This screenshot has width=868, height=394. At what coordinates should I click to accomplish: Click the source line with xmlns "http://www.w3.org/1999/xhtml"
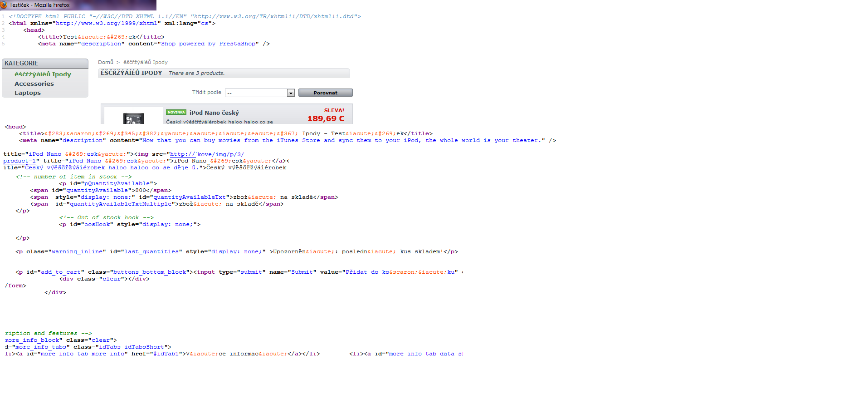(112, 23)
